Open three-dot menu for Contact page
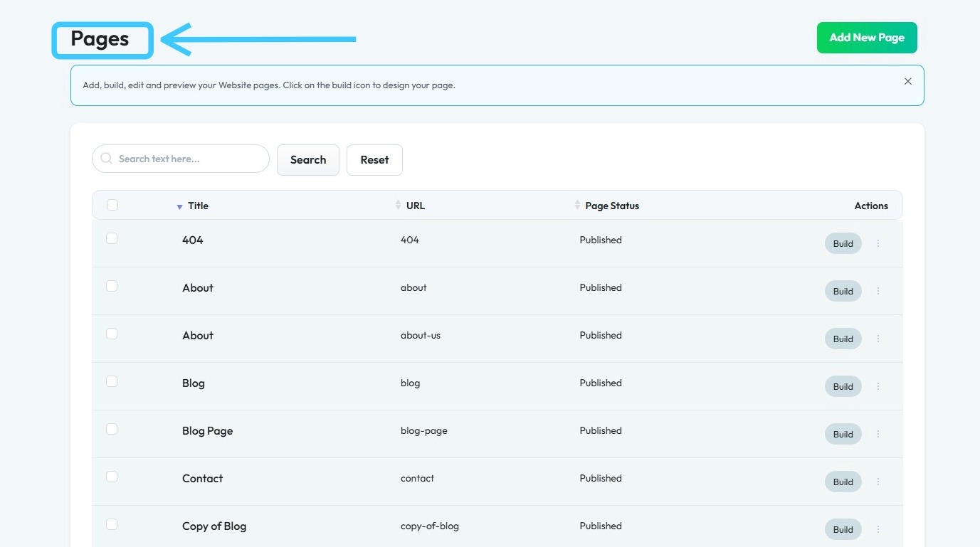This screenshot has height=547, width=980. [x=878, y=482]
